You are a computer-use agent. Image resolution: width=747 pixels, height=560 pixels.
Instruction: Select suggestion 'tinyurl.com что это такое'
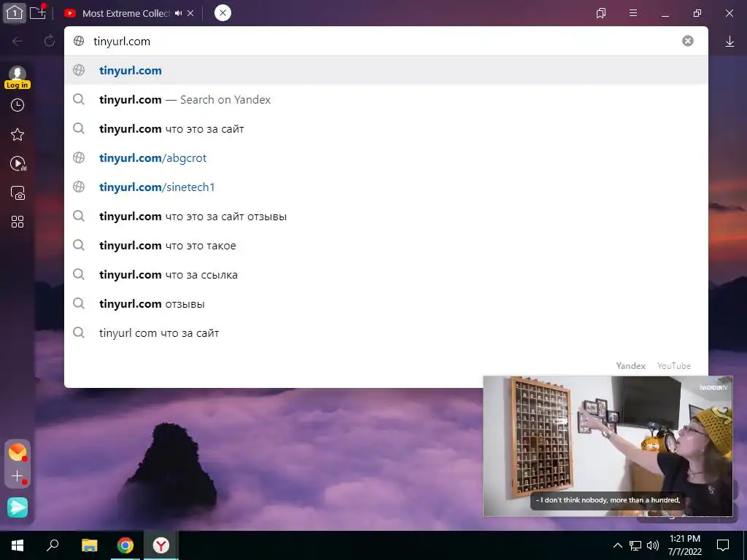click(x=386, y=245)
